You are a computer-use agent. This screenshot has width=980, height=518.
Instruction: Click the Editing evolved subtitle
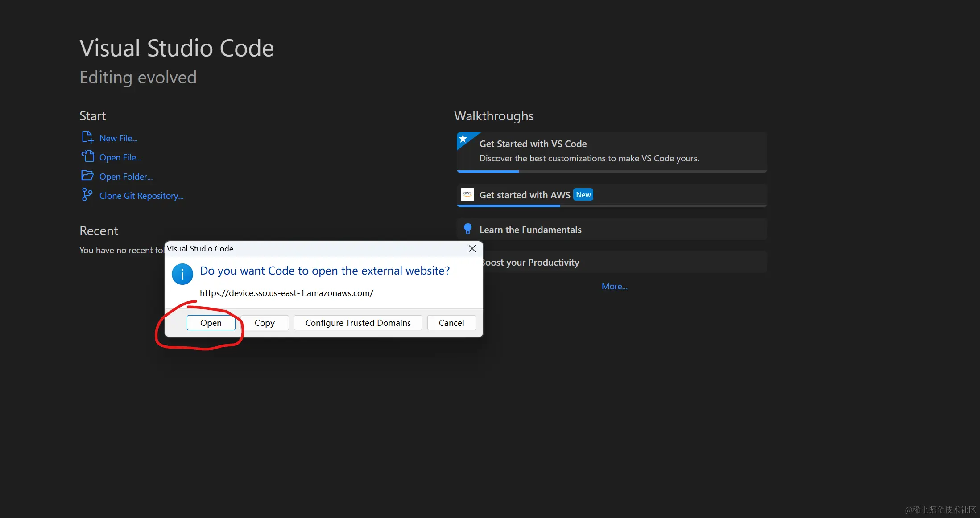(138, 78)
